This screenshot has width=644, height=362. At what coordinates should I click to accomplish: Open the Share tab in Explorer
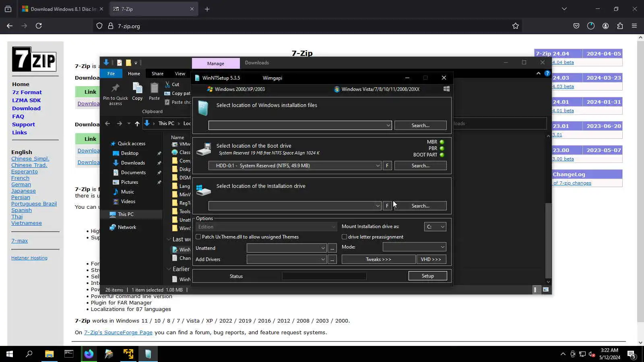[x=157, y=74]
